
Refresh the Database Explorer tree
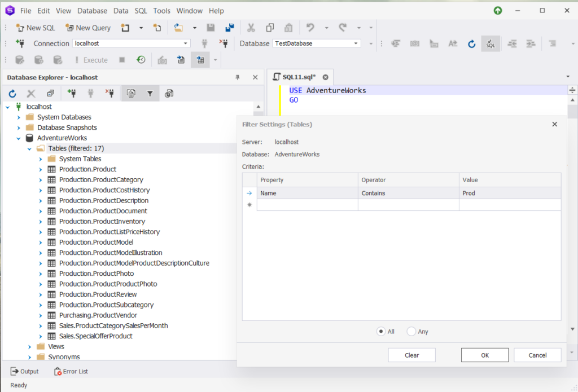[x=12, y=94]
